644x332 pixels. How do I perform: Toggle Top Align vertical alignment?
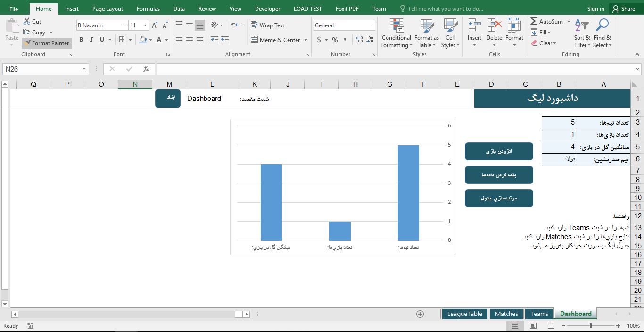click(179, 25)
